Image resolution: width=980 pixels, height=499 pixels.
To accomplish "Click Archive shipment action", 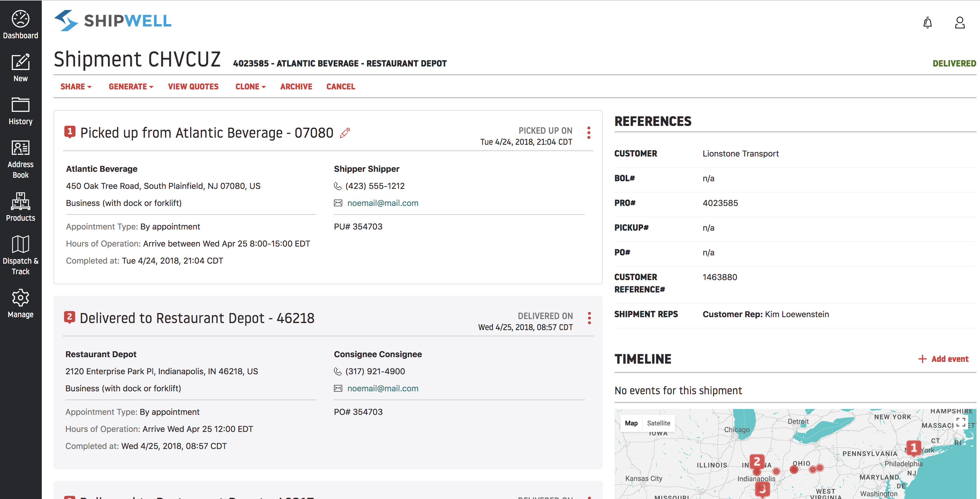I will (x=296, y=87).
